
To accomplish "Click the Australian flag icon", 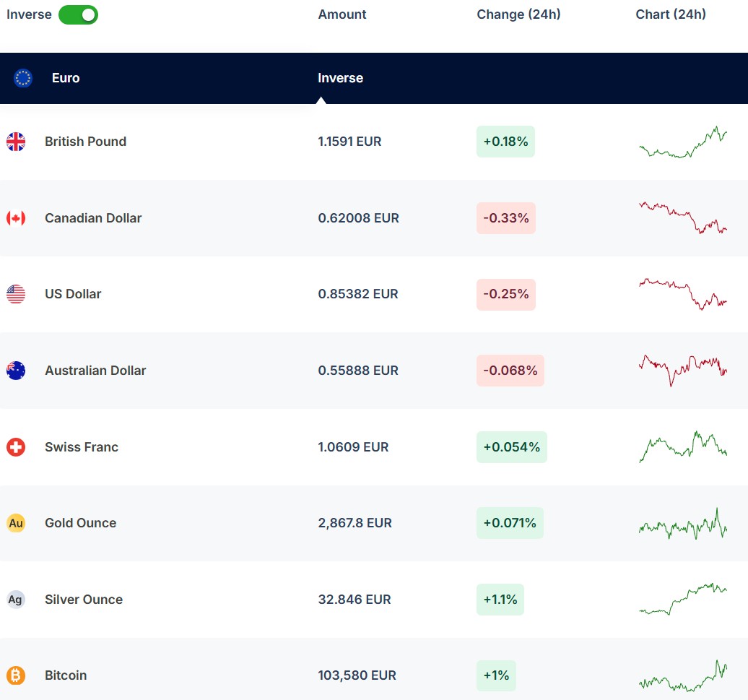I will point(16,371).
